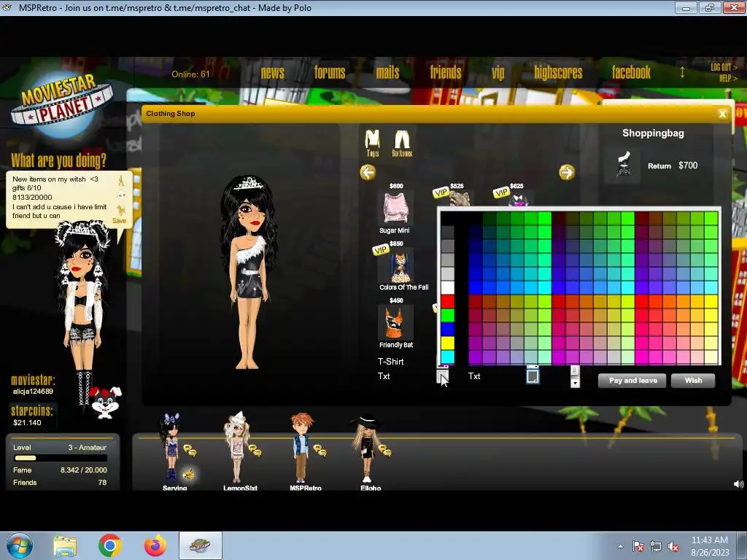This screenshot has height=560, width=747.
Task: Save the status message
Action: click(x=119, y=221)
